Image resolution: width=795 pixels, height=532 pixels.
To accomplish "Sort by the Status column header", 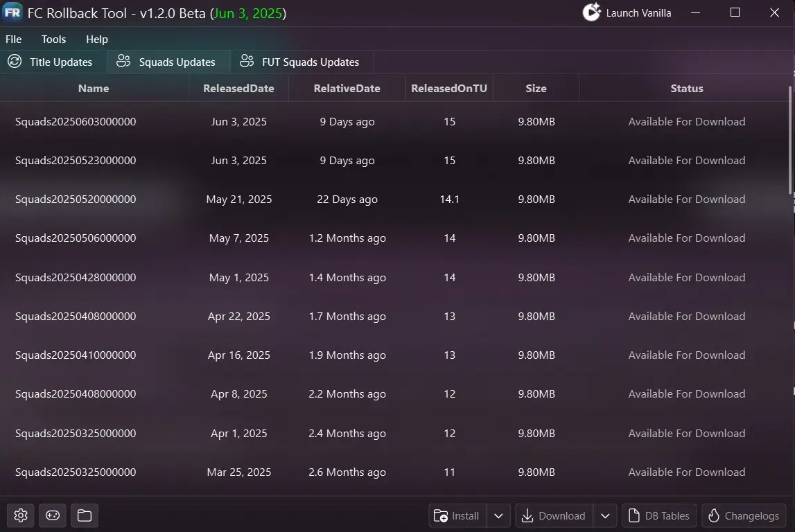I will pyautogui.click(x=687, y=88).
